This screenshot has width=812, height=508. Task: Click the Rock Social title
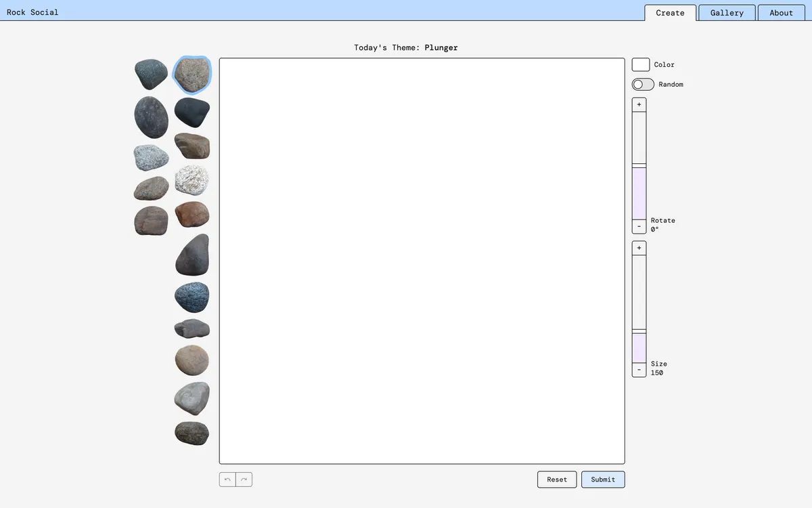[x=32, y=12]
